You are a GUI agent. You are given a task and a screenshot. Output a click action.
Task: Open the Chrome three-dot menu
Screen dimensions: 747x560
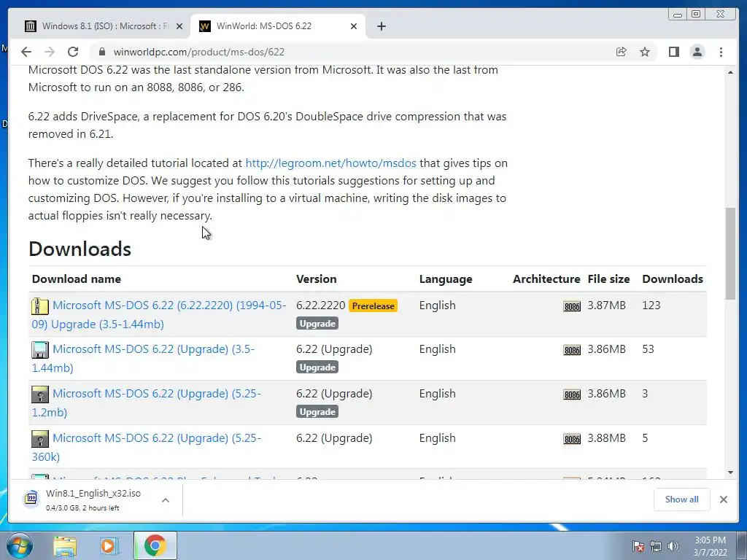tap(721, 52)
